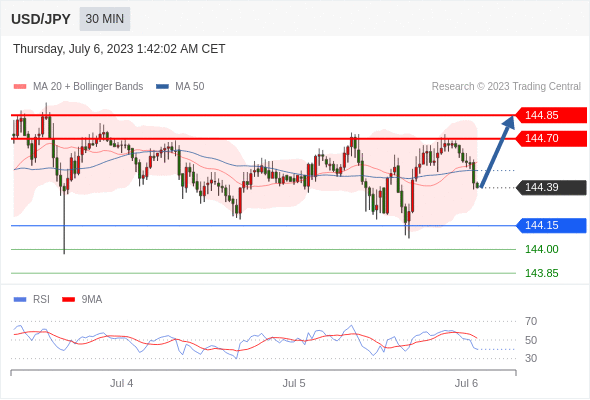
Task: Click the red 144.70 resistance price tag
Action: (550, 138)
